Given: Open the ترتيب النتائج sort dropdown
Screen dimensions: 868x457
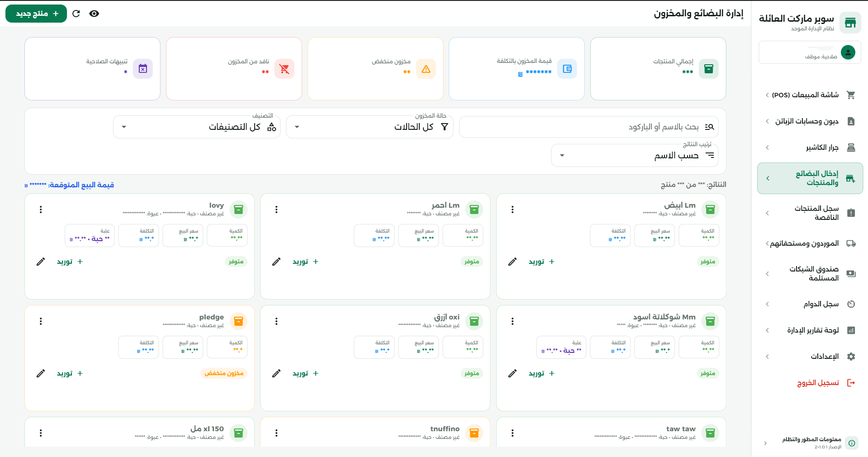Looking at the screenshot, I should click(635, 155).
